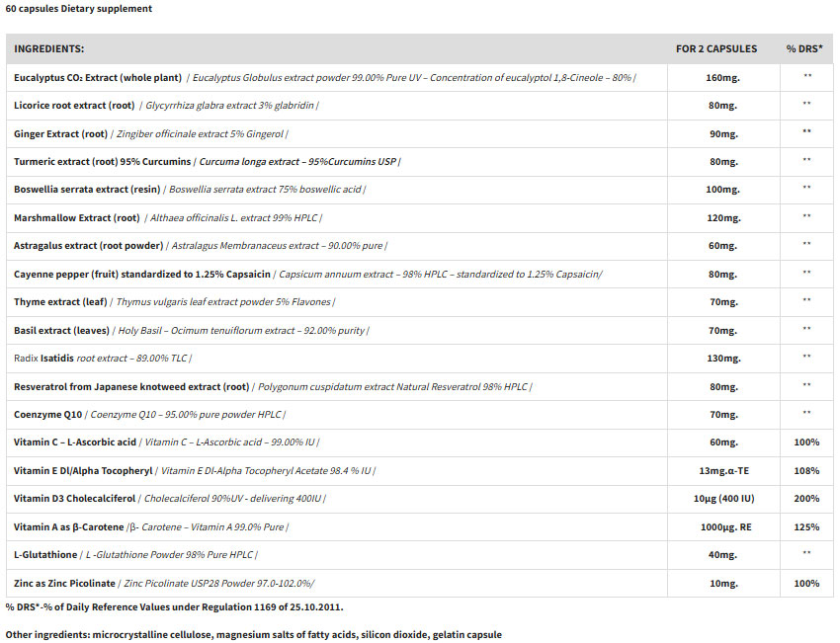Screen dimensions: 840x643
Task: Click the Vitamin E 108% DRS value
Action: click(x=806, y=470)
